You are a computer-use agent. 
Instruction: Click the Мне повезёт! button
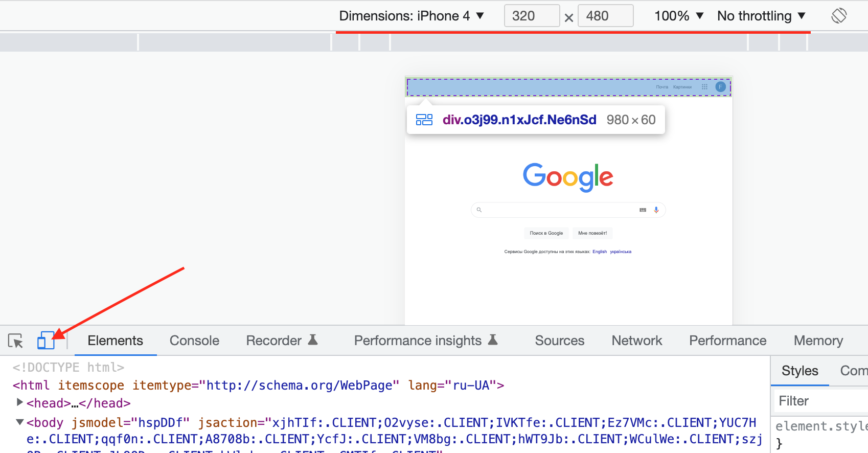[x=592, y=233]
